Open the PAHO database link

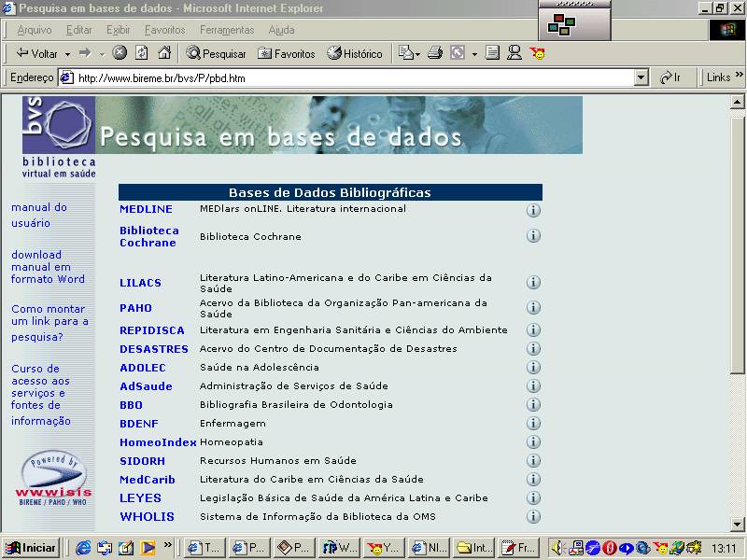[135, 308]
